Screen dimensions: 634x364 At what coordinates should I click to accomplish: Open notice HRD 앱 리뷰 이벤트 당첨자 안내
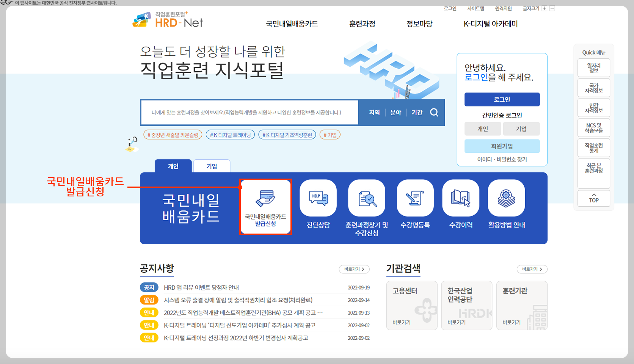click(201, 287)
